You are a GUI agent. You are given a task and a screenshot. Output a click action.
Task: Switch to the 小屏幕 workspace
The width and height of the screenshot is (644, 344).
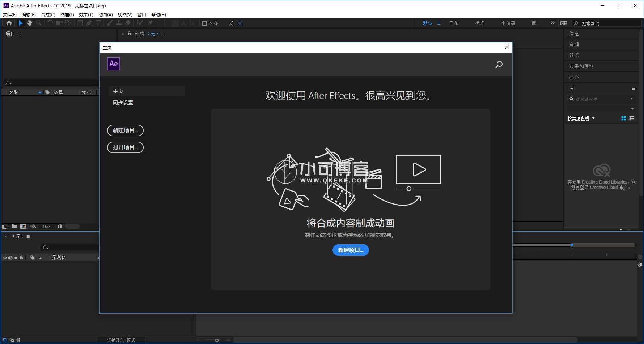508,23
